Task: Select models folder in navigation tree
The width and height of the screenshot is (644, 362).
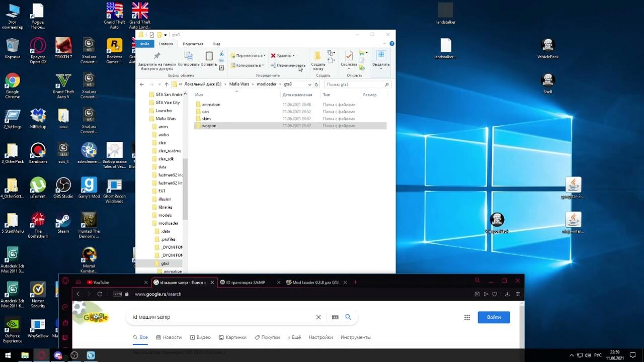Action: coord(165,215)
